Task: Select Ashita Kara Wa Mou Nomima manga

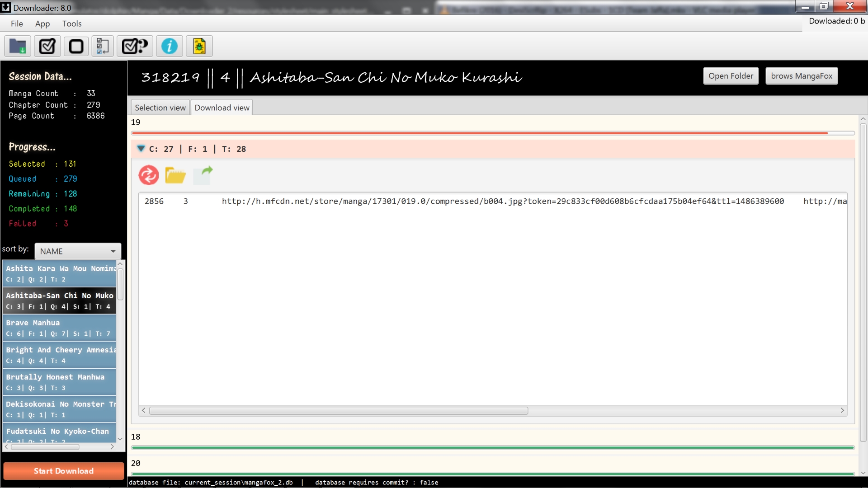Action: [x=59, y=273]
